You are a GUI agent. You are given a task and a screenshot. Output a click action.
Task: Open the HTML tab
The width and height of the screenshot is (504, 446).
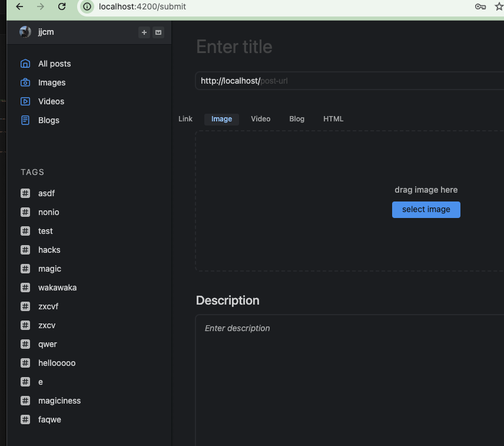click(x=333, y=119)
